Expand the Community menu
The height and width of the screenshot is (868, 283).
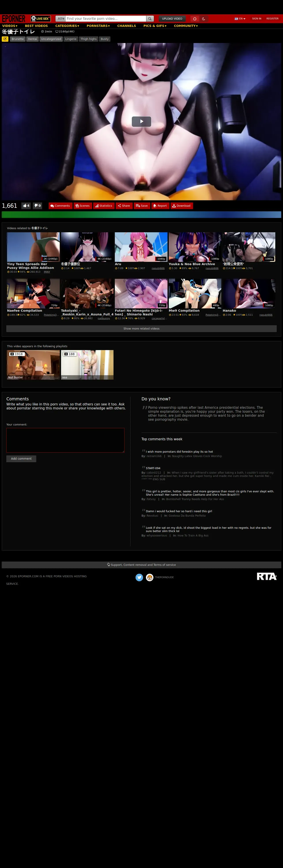[186, 26]
